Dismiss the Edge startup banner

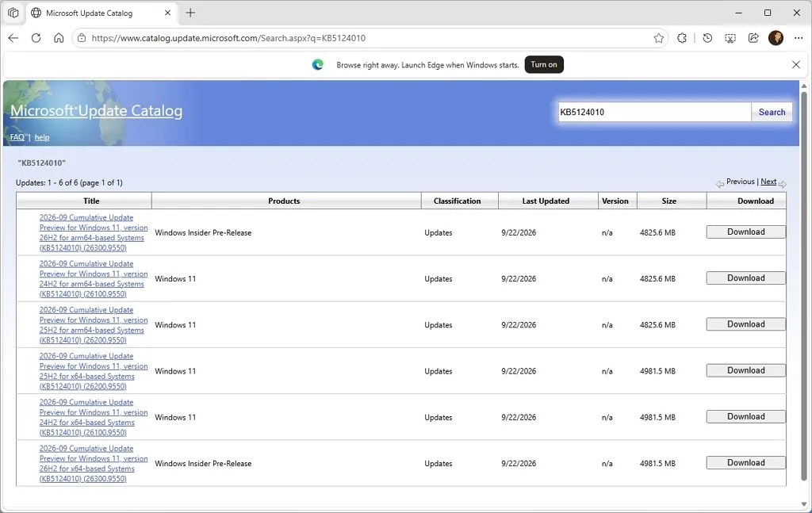coord(796,65)
